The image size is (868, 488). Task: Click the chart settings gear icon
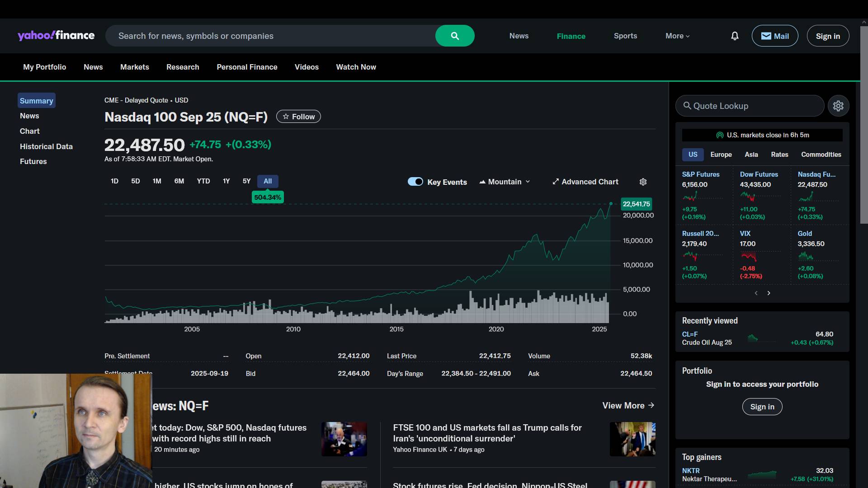[643, 182]
